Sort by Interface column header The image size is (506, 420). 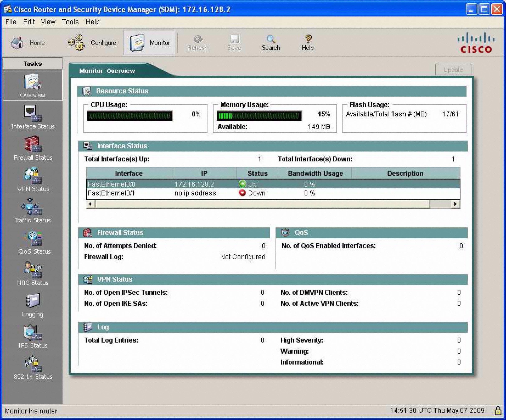coord(129,173)
